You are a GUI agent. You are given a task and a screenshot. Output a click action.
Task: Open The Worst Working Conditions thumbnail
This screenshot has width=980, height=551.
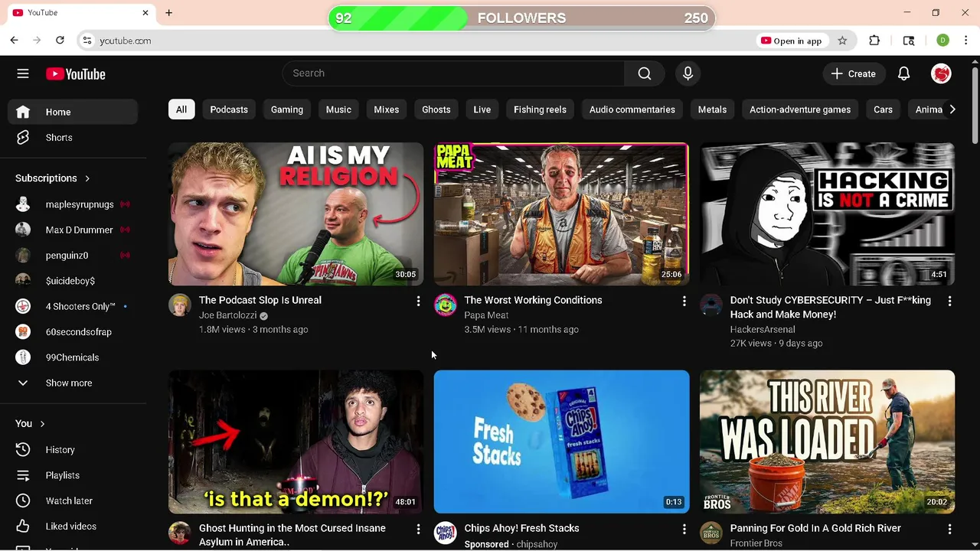tap(561, 214)
